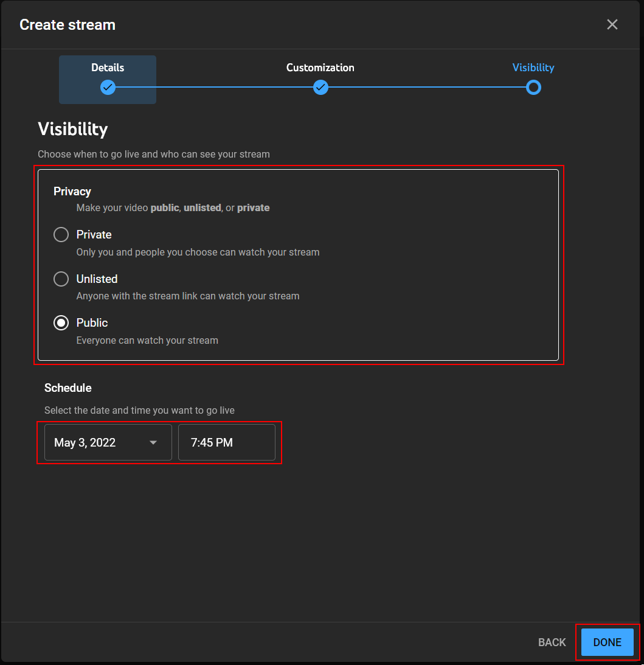Open the May 3, 2022 date dropdown

pos(108,442)
